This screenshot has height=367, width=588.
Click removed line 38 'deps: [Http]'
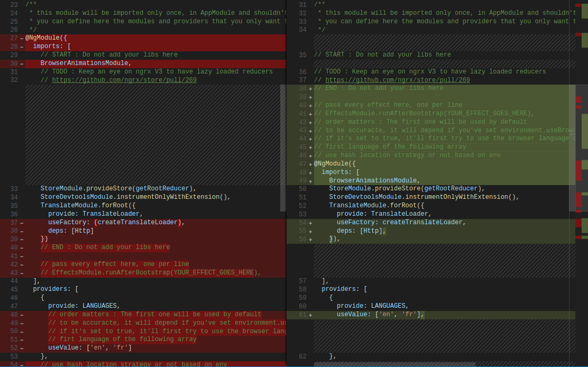[71, 231]
